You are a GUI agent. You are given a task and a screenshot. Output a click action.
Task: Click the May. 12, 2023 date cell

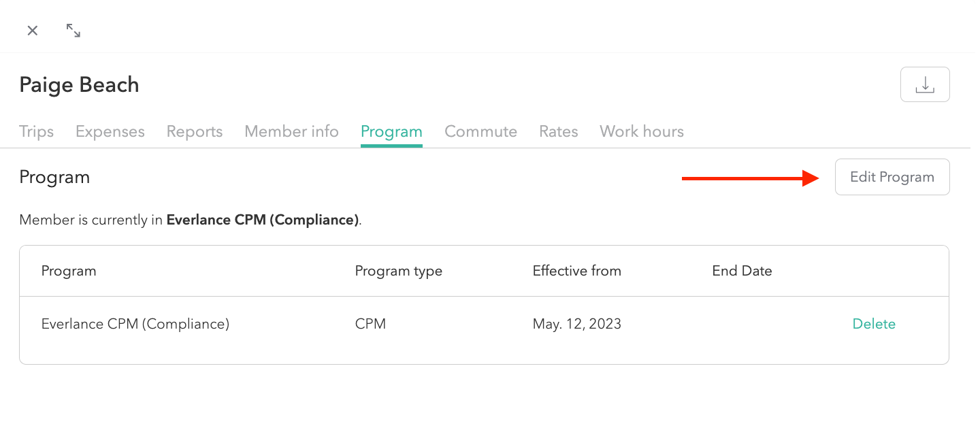pyautogui.click(x=576, y=324)
